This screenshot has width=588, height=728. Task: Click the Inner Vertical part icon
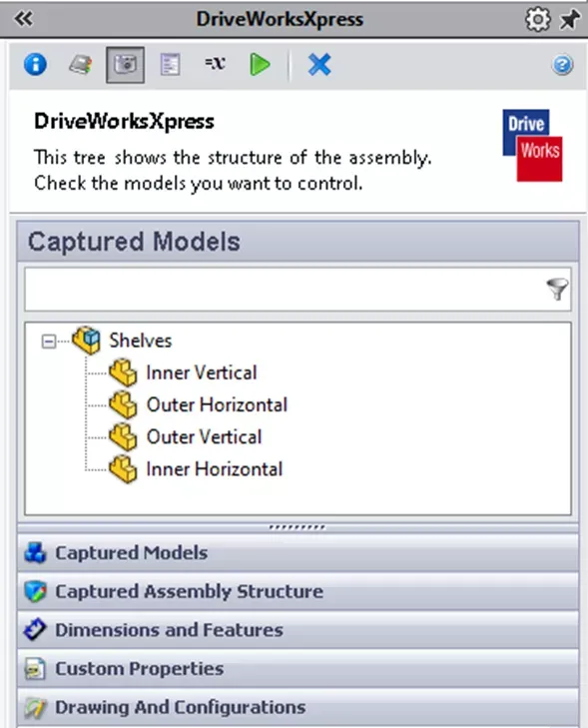point(123,372)
